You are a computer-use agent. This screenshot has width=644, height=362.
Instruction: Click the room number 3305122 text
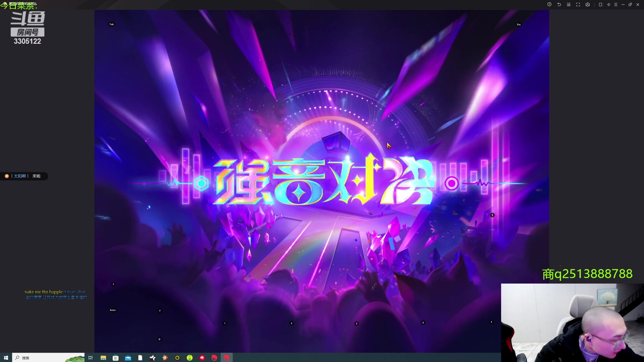(x=27, y=41)
